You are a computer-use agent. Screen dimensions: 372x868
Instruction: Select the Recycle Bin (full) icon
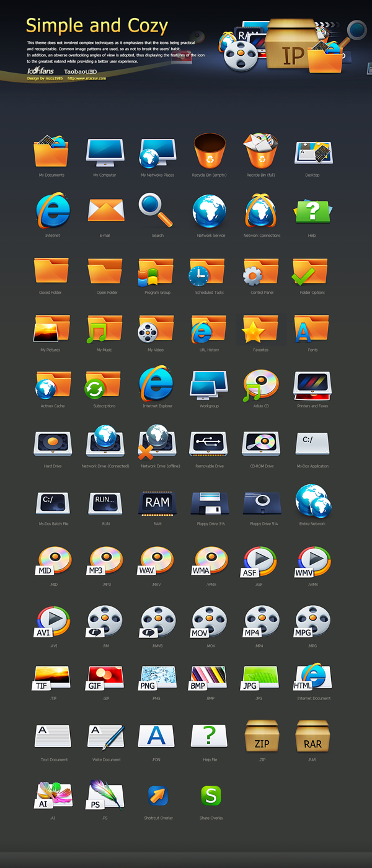pos(261,151)
